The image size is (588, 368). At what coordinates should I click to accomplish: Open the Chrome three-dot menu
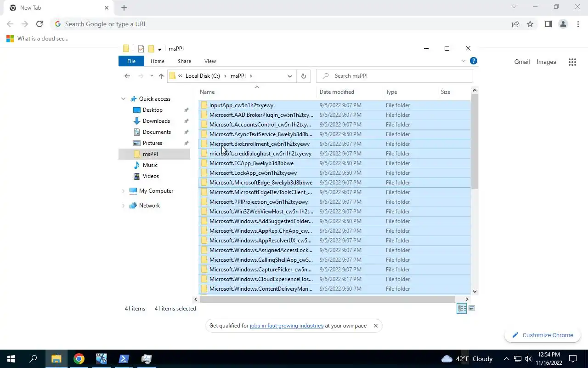[578, 24]
